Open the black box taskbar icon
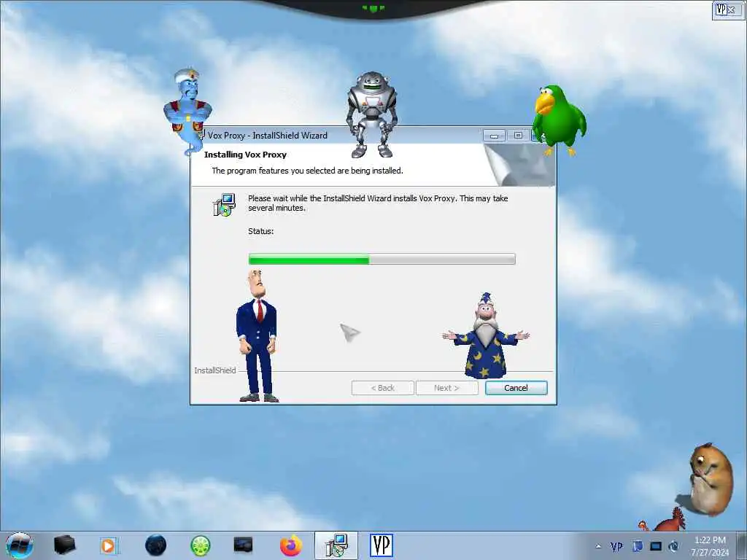Viewport: 747px width, 560px height. (x=64, y=545)
